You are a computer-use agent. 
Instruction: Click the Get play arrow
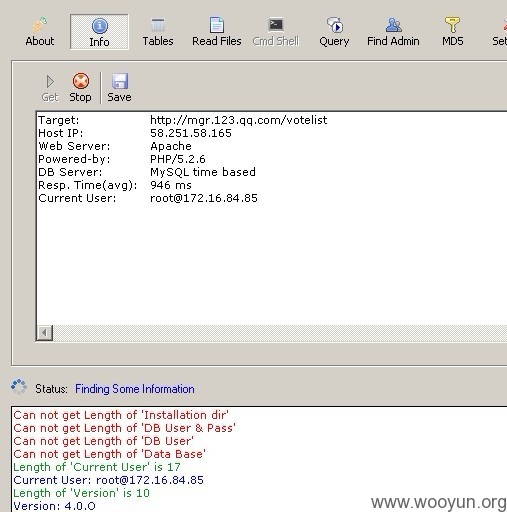(x=50, y=81)
